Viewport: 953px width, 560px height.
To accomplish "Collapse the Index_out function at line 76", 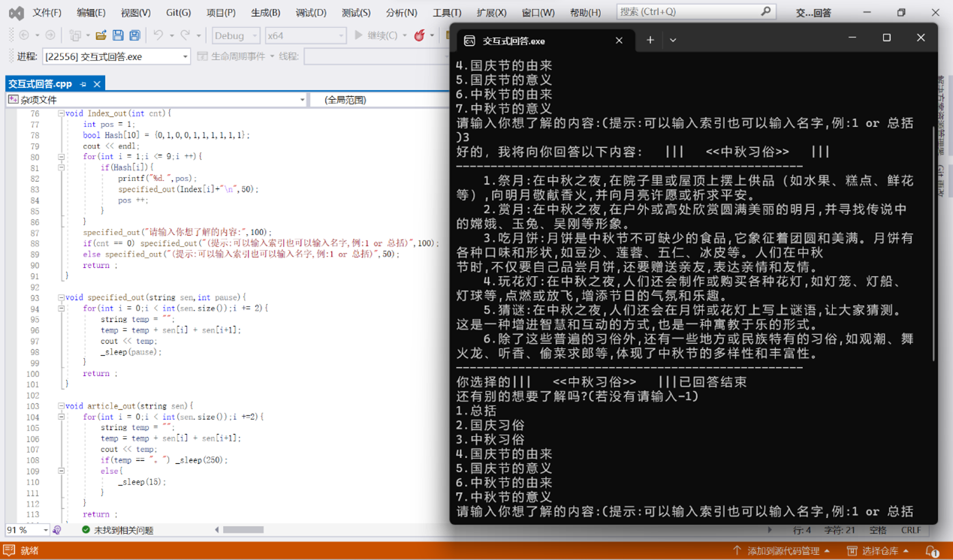I will pyautogui.click(x=61, y=113).
